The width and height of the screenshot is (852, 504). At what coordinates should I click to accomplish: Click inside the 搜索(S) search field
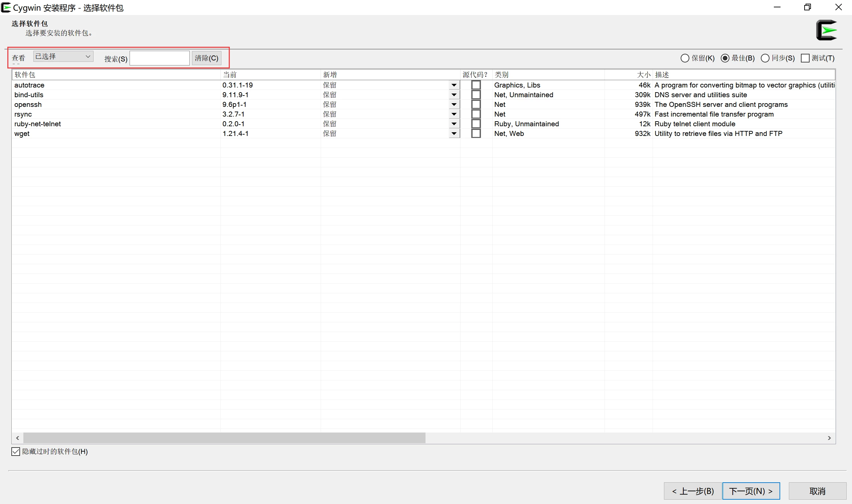click(x=160, y=58)
